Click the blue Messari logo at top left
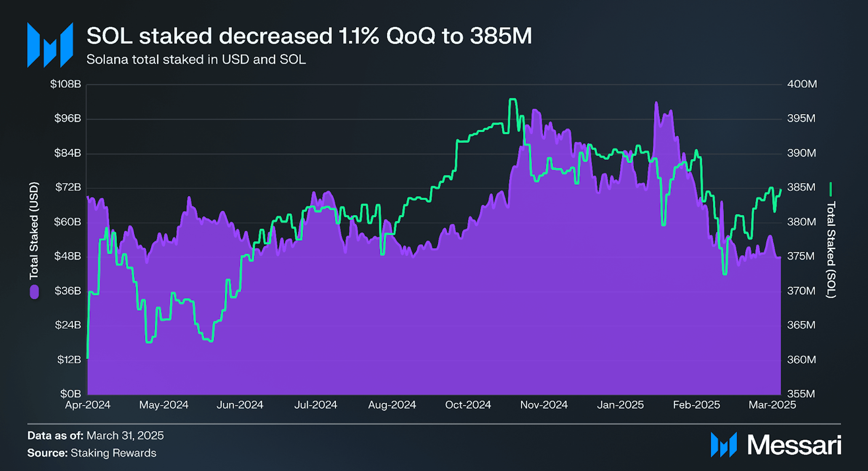This screenshot has width=868, height=471. coord(50,45)
